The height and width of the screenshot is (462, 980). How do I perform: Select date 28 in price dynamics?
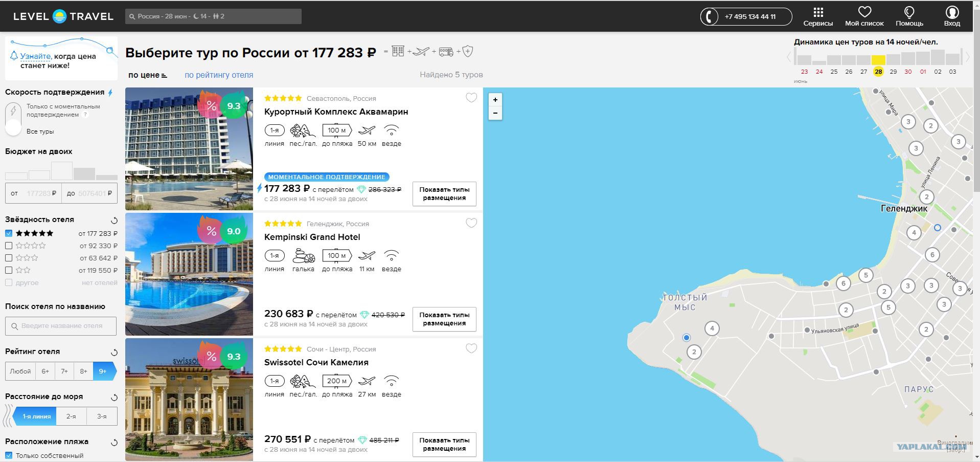point(878,72)
